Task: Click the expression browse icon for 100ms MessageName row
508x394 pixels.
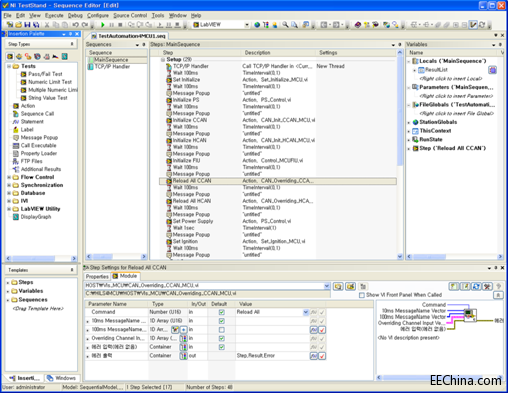Action: [314, 330]
